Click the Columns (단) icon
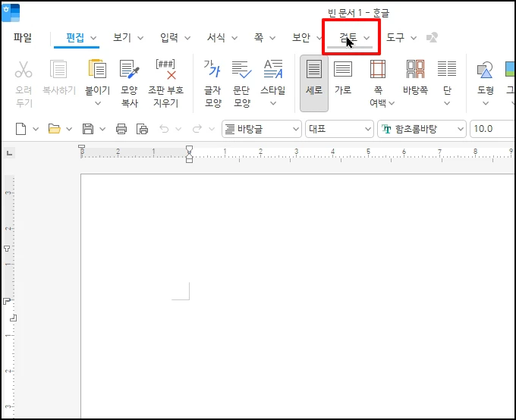The image size is (516, 420). pos(447,69)
